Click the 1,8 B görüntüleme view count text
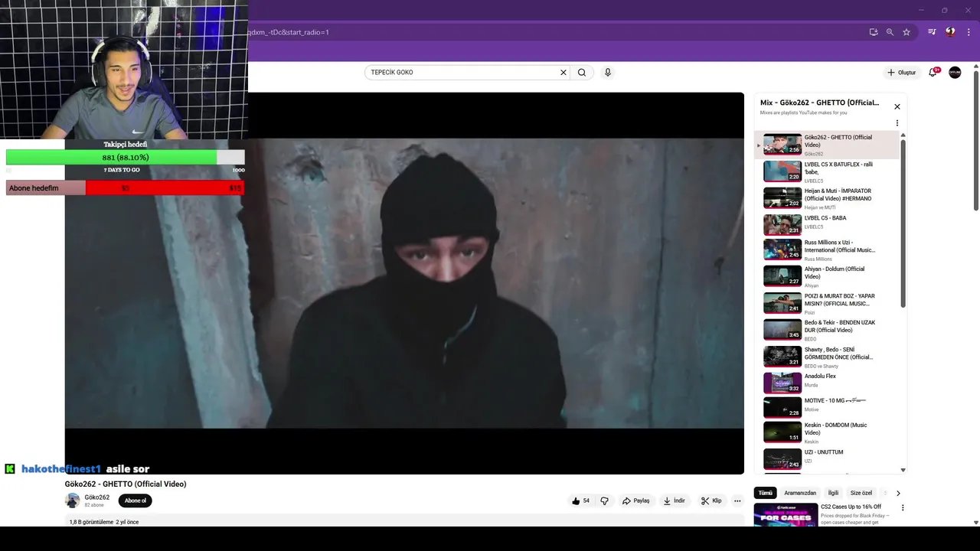 tap(91, 522)
